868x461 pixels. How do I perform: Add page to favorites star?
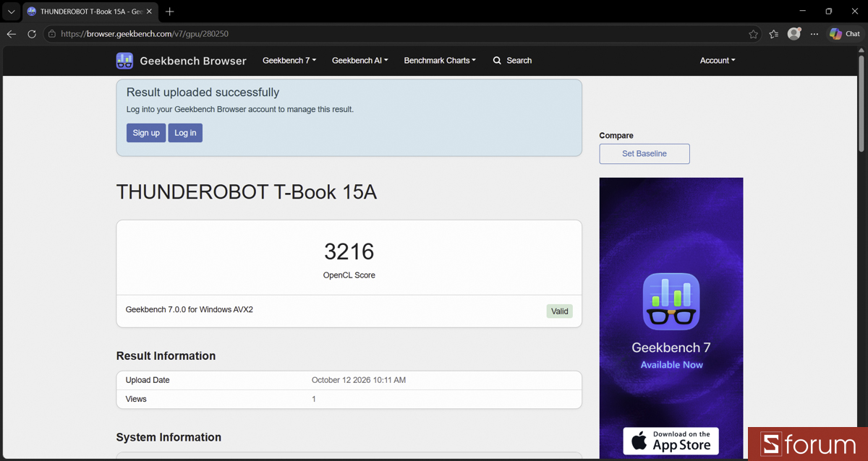coord(753,34)
